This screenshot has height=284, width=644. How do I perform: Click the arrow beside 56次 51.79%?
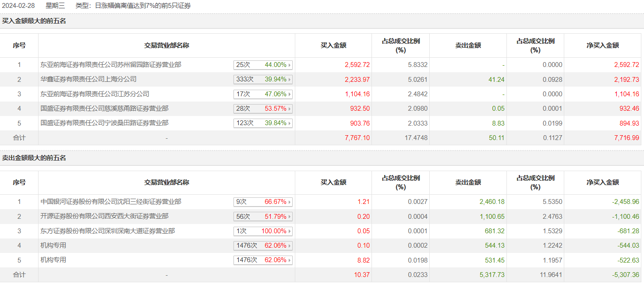click(290, 216)
